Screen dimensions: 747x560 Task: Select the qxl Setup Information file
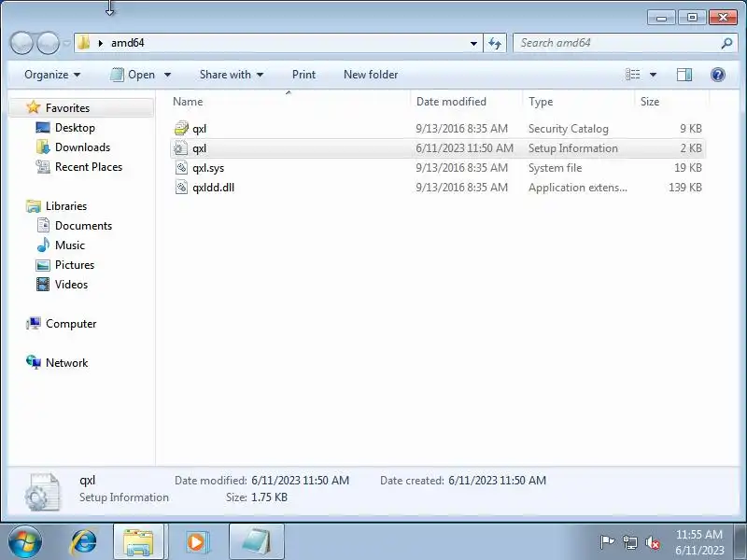pyautogui.click(x=437, y=148)
